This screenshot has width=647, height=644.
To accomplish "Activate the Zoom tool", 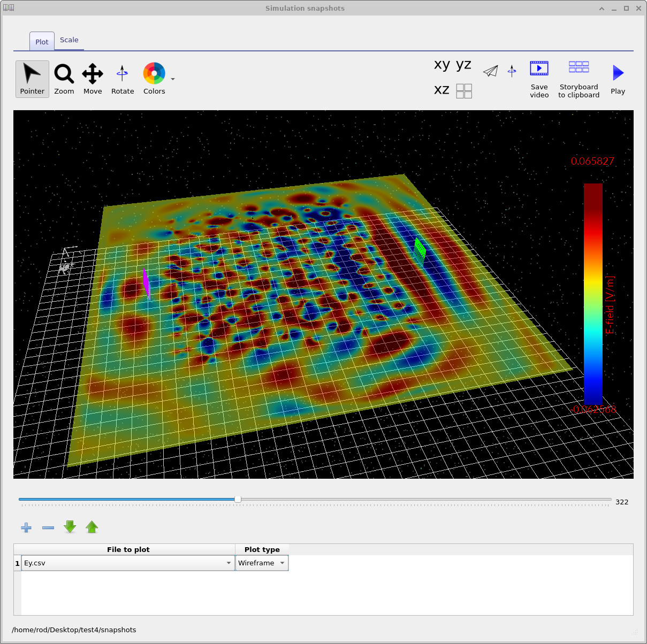I will (64, 79).
